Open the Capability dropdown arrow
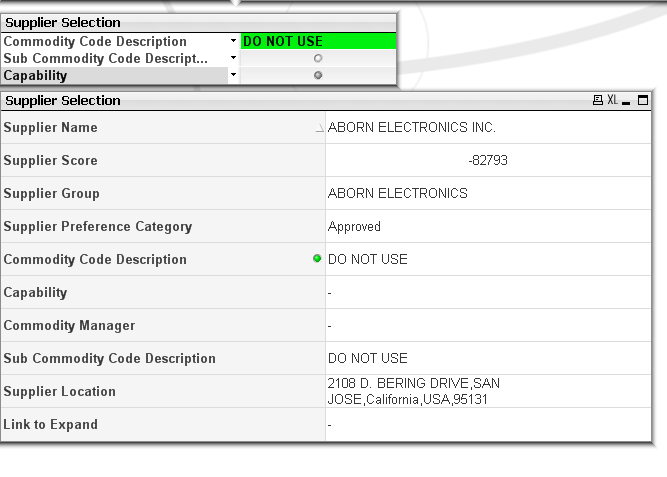Image resolution: width=667 pixels, height=477 pixels. (233, 75)
